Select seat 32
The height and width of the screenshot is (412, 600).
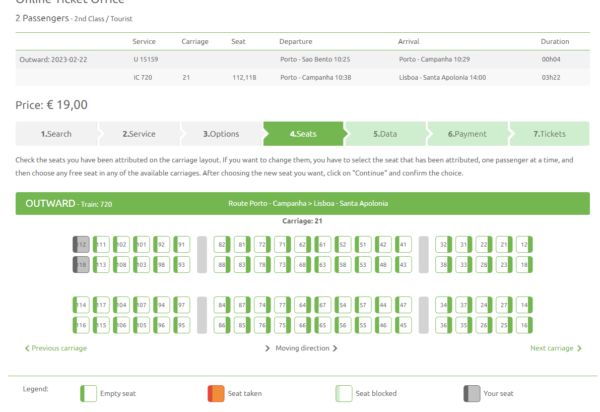pos(443,244)
